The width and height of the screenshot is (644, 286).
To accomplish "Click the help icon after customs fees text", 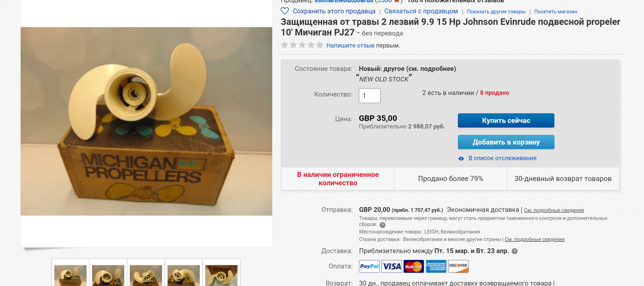I will click(x=382, y=225).
